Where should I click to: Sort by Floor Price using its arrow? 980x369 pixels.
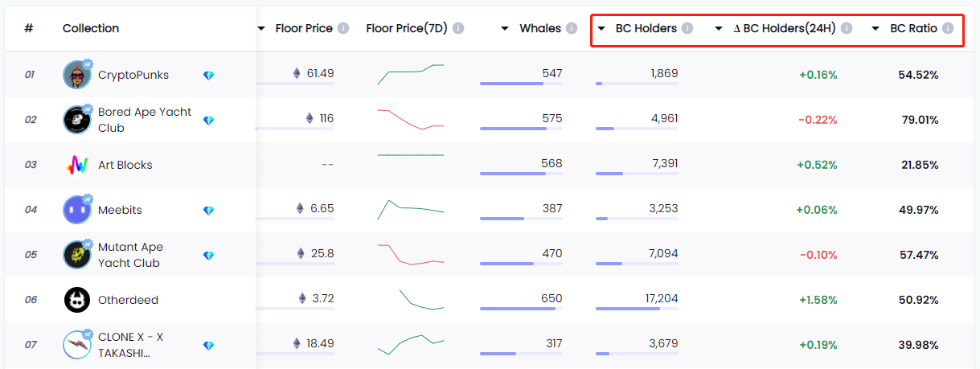point(261,29)
